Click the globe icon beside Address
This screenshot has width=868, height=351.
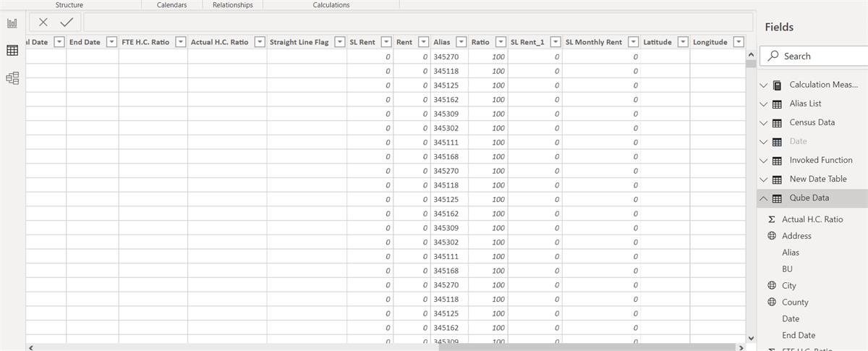(772, 236)
